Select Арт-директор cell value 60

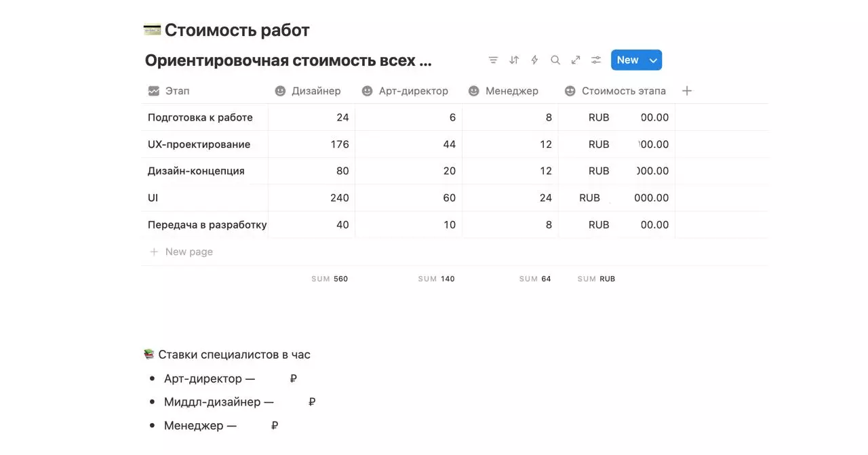[409, 198]
